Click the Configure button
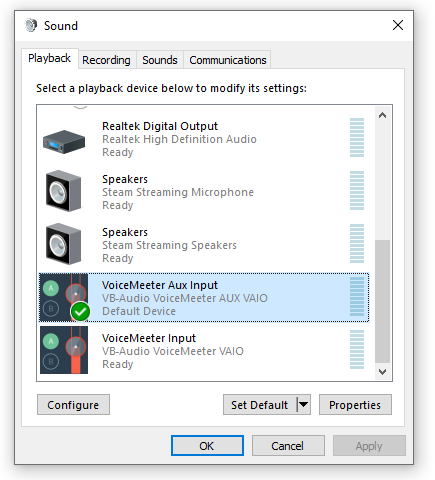Screen dimensions: 435x480 coord(73,405)
